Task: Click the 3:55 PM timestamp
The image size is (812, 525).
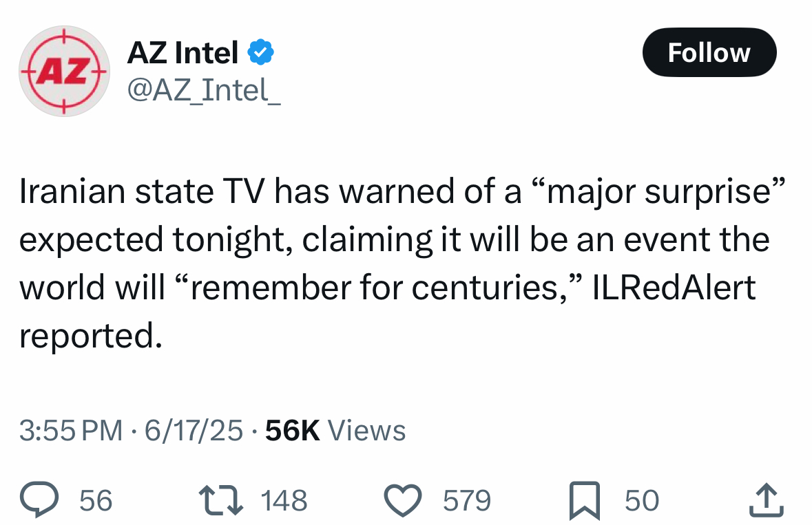Action: coord(71,430)
